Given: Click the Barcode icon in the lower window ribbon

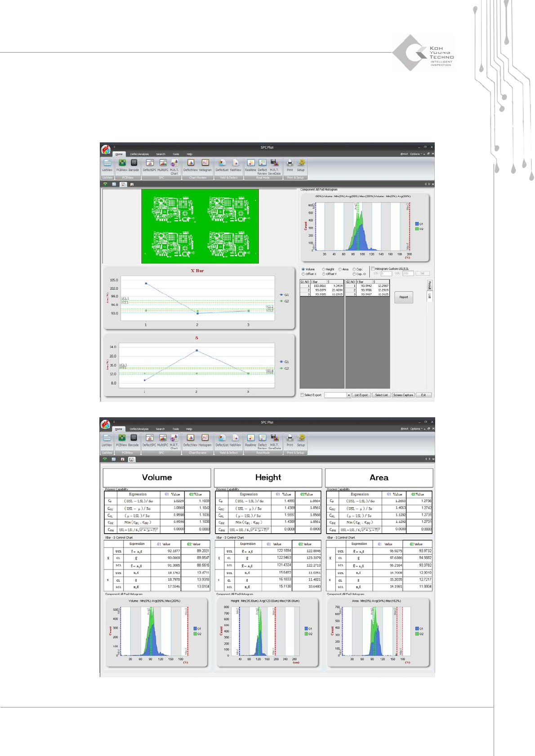Looking at the screenshot, I should 134,440.
